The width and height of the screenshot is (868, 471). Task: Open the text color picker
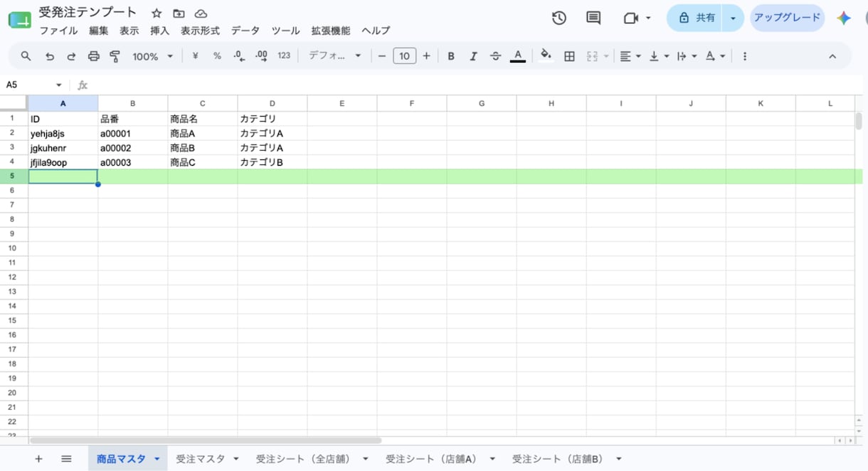click(x=518, y=56)
